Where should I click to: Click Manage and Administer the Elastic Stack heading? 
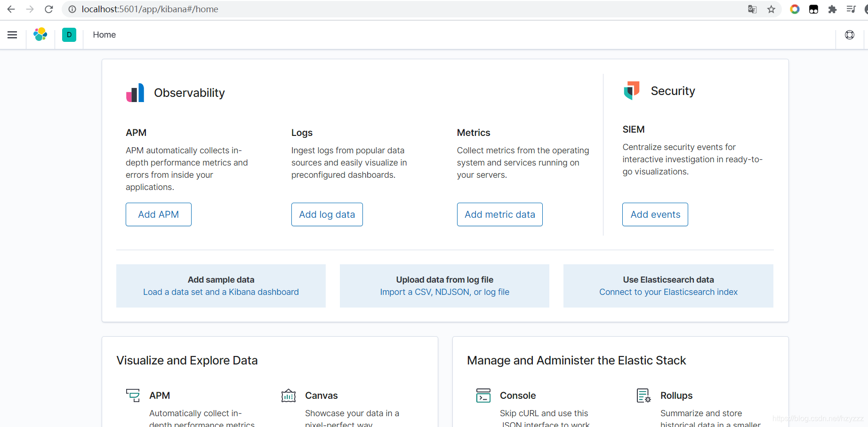point(577,360)
